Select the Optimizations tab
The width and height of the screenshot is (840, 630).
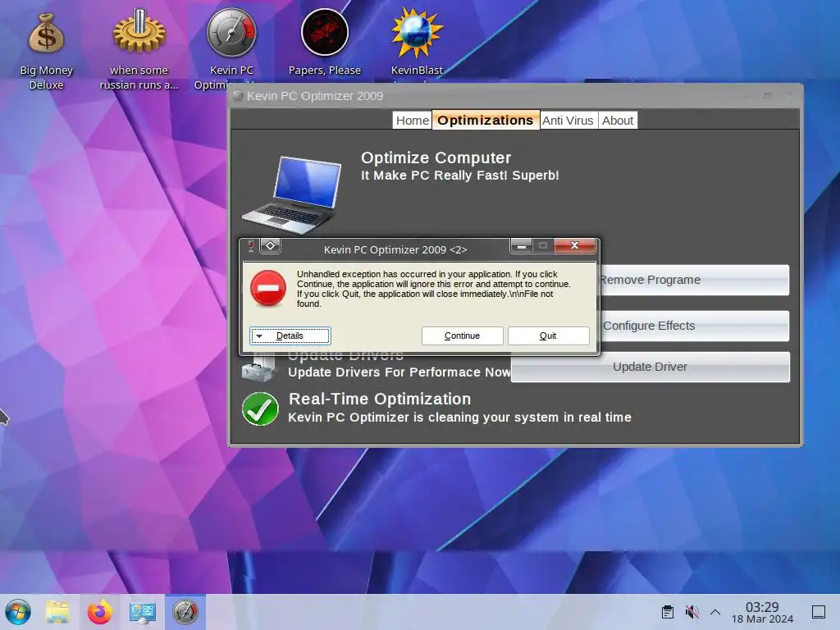coord(485,121)
